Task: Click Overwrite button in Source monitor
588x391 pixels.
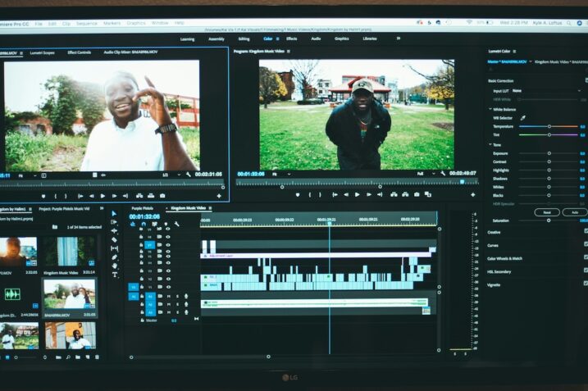Action: pos(151,196)
